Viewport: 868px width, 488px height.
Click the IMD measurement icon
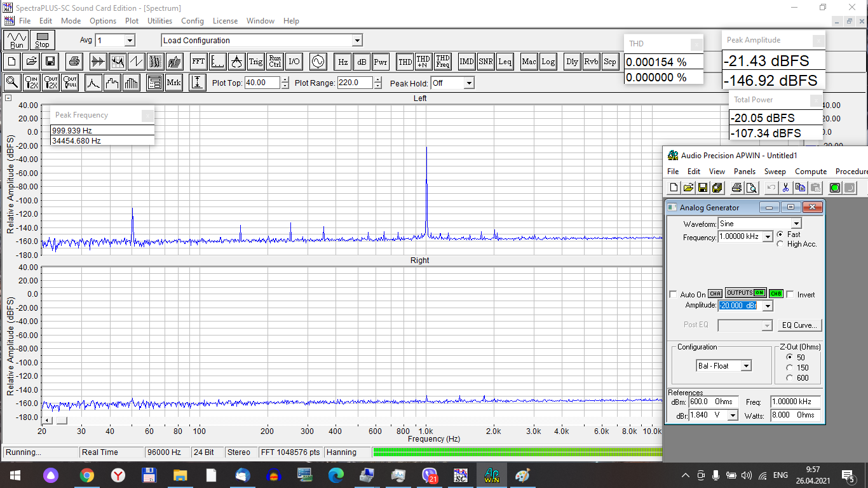466,62
